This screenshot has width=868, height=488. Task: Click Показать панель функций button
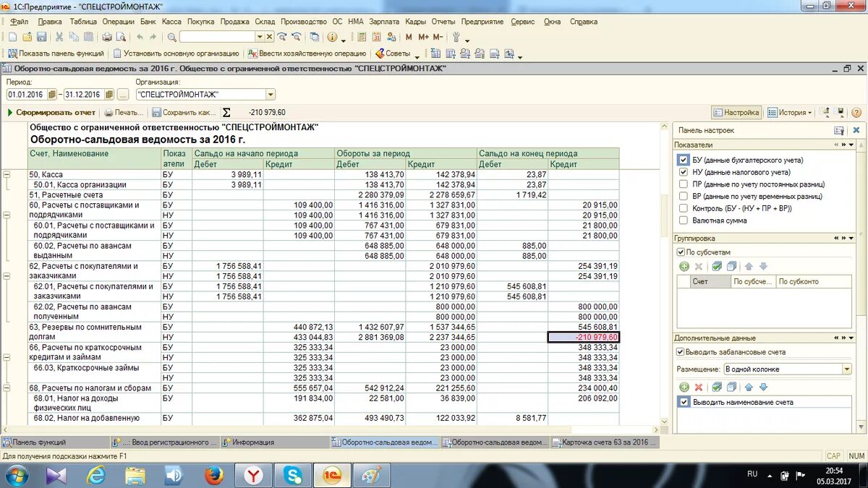point(56,53)
